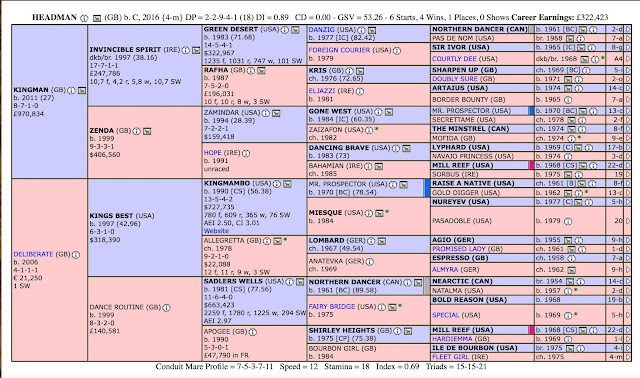The height and width of the screenshot is (378, 640).
Task: Open the photo icon for SHIRLEY HEIGHTS
Action: tap(408, 331)
